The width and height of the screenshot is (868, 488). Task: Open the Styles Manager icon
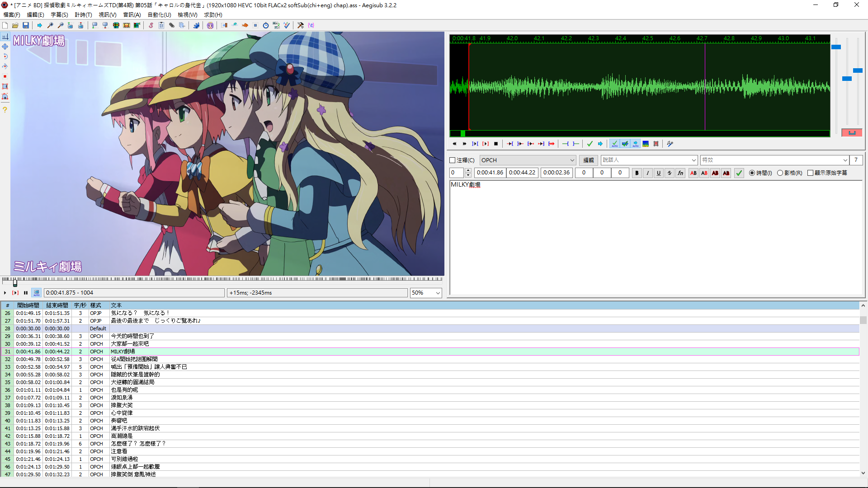[151, 25]
